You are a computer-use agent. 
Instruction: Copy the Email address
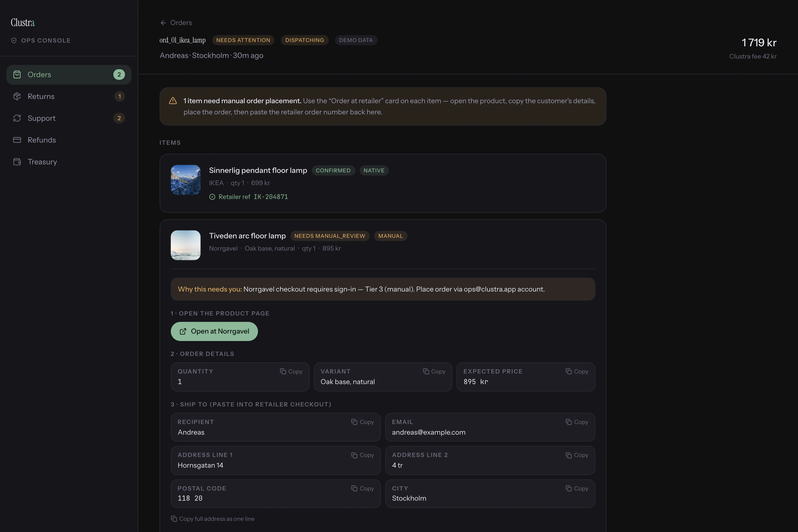point(577,422)
